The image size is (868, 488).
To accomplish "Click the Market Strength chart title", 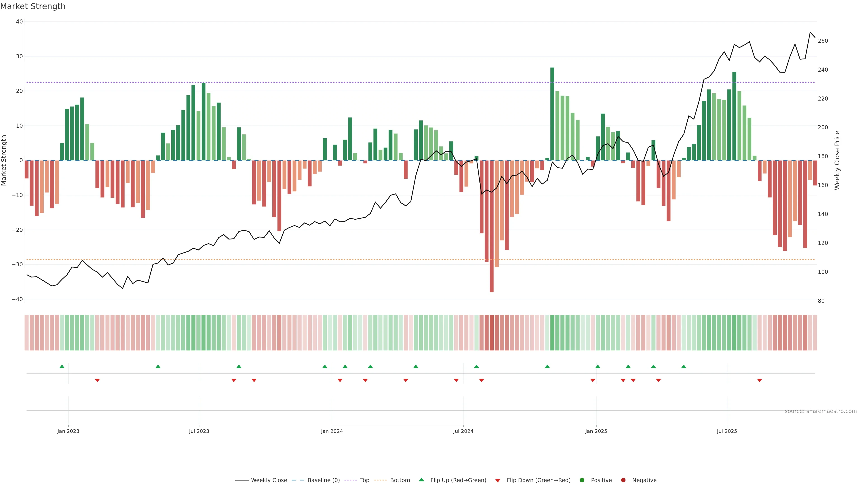I will point(33,6).
